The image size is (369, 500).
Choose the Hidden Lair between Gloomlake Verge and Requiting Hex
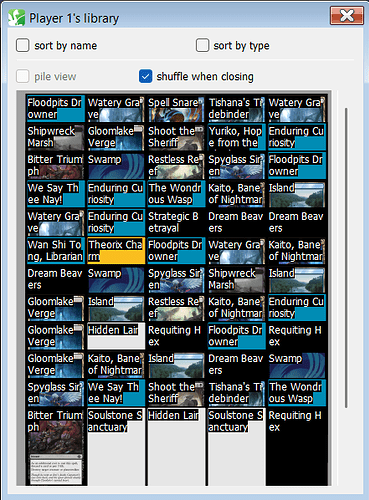[115, 336]
